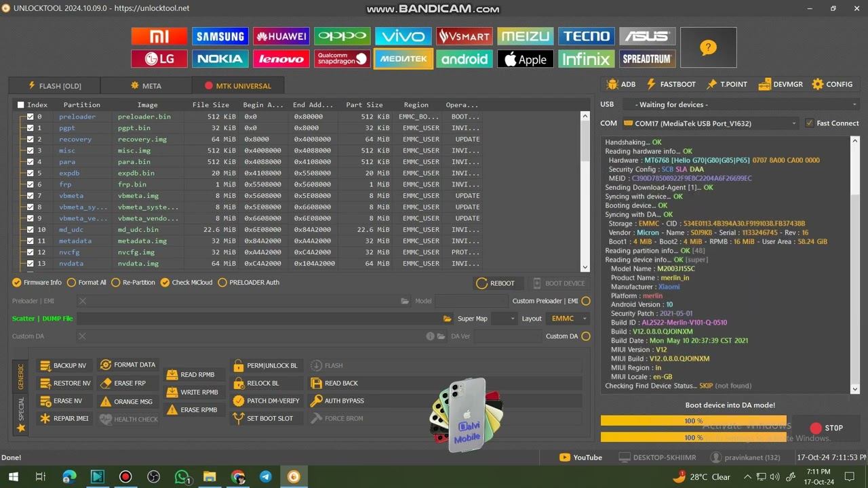Select the Xiaomi MI brand logo
This screenshot has height=488, width=868.
click(159, 37)
